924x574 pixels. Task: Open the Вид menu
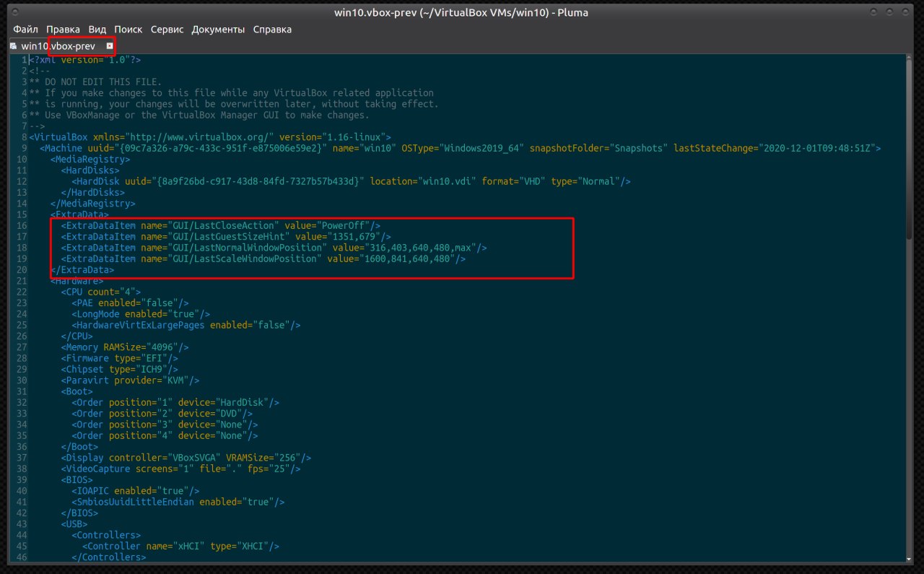point(97,30)
